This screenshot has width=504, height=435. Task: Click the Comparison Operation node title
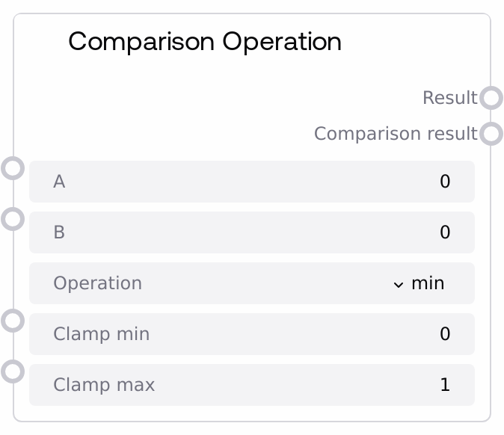point(205,42)
